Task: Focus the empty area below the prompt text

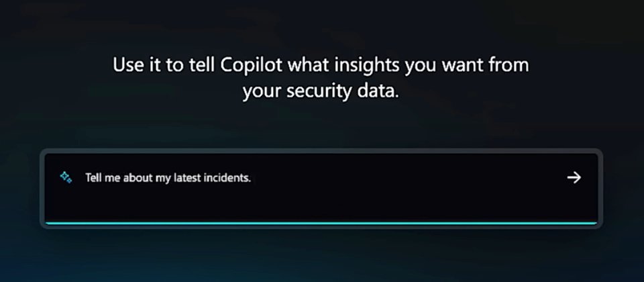Action: coord(321,203)
